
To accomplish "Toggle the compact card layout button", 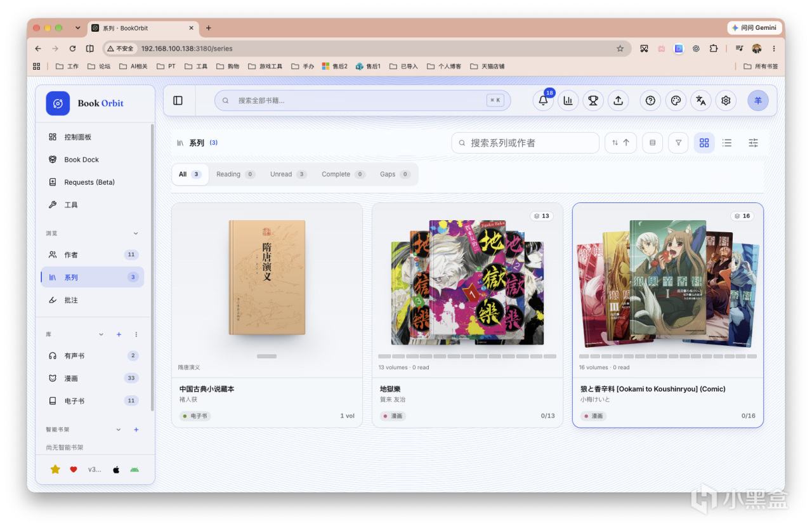I will [x=653, y=143].
